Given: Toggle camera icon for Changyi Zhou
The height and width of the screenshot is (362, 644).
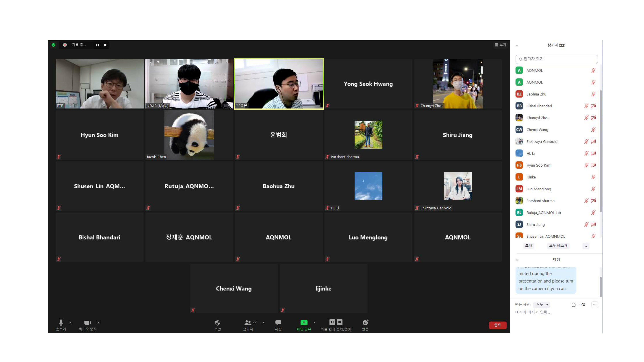Looking at the screenshot, I should point(593,118).
